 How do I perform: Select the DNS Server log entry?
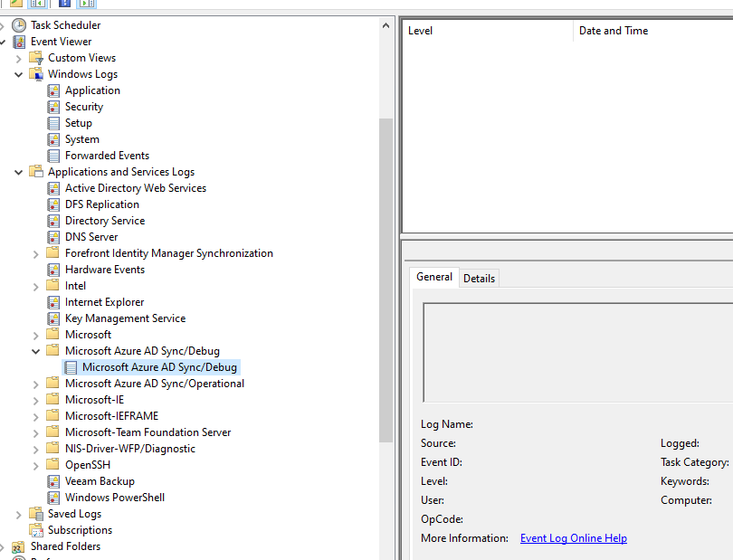(x=91, y=237)
